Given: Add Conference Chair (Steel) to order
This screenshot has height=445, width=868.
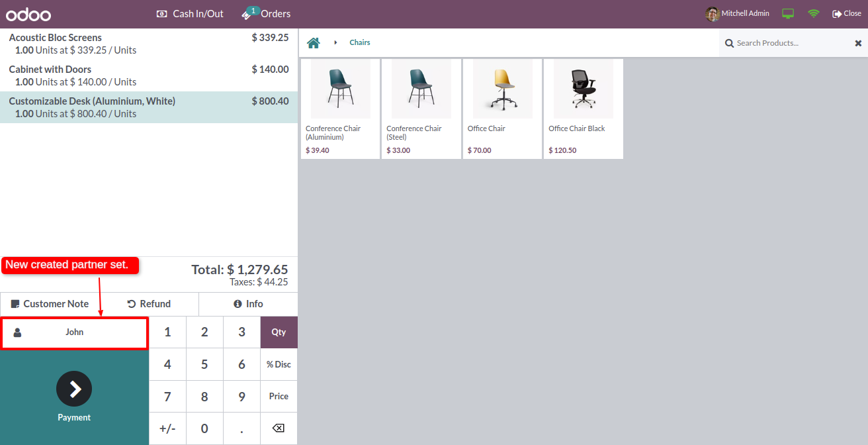Looking at the screenshot, I should [421, 109].
